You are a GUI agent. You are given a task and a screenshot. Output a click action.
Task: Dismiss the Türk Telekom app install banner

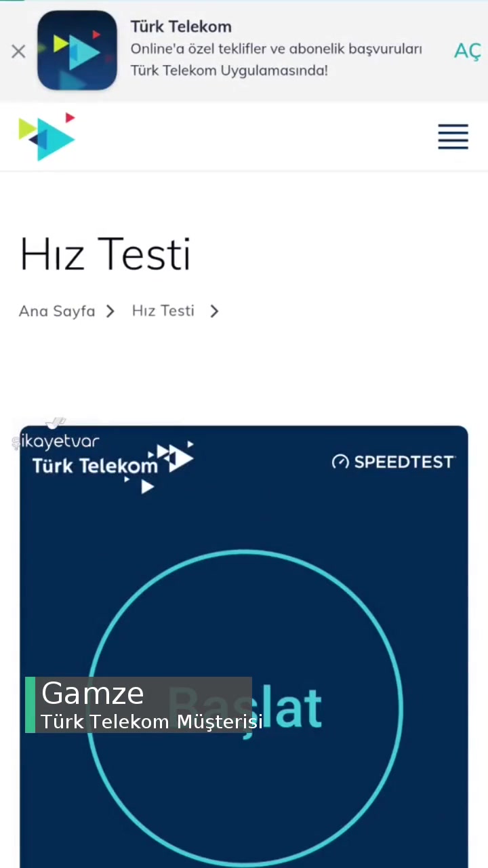(x=18, y=51)
